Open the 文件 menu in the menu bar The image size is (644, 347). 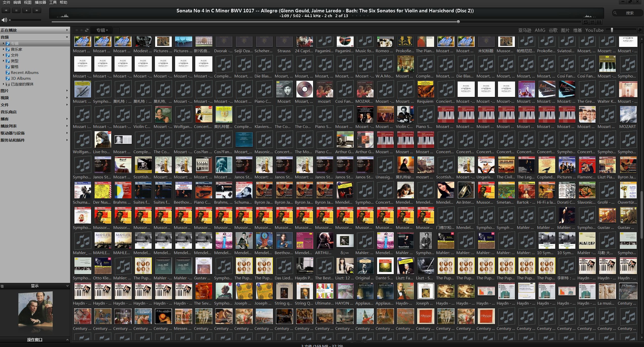(x=6, y=2)
